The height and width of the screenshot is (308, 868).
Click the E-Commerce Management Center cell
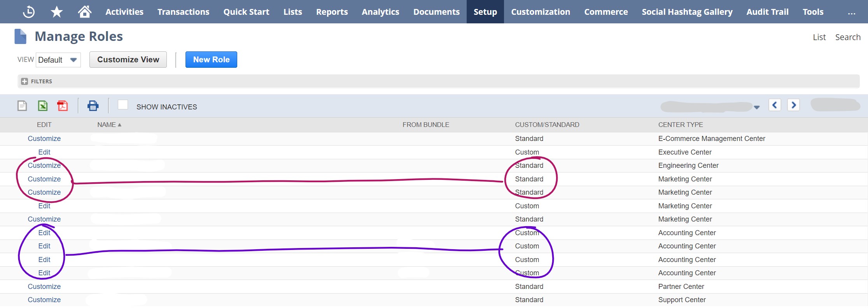pos(712,139)
